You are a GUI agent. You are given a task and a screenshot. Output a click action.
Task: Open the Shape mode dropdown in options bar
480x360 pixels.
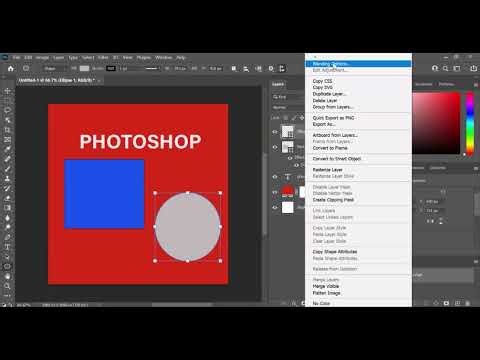coord(54,68)
